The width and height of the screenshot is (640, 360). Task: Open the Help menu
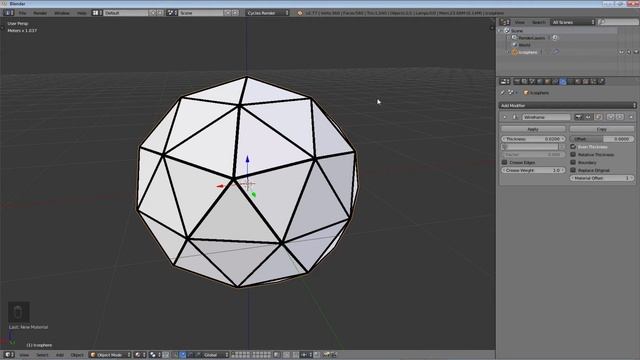click(x=82, y=13)
